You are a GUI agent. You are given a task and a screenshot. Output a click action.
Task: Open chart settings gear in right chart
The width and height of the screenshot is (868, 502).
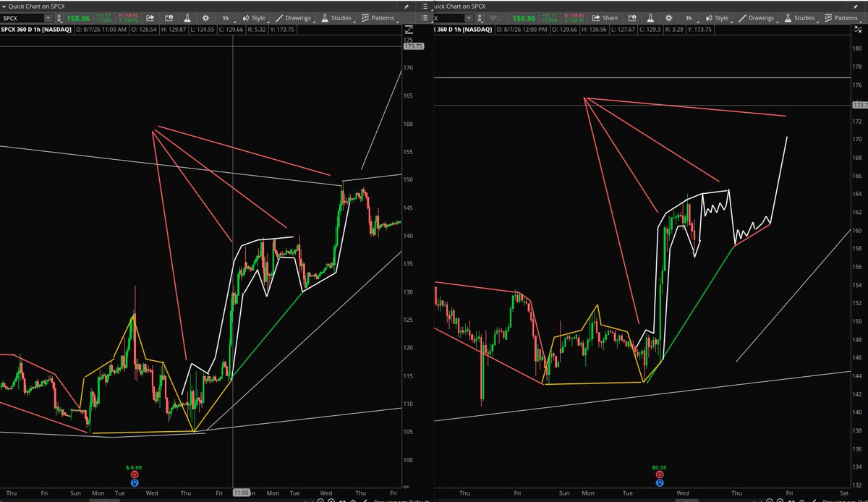click(669, 17)
